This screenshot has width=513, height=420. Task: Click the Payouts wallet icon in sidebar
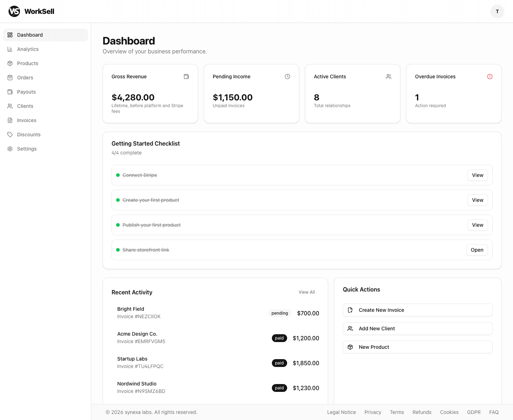(10, 92)
